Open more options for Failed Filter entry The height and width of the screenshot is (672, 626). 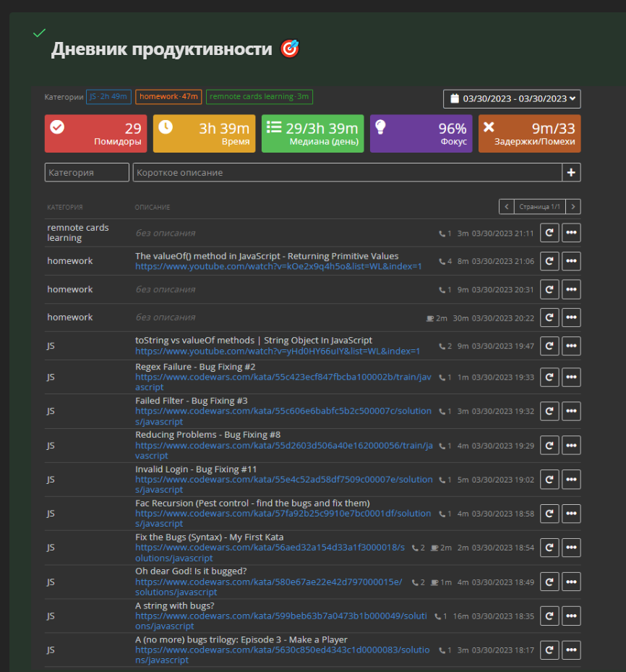click(571, 411)
